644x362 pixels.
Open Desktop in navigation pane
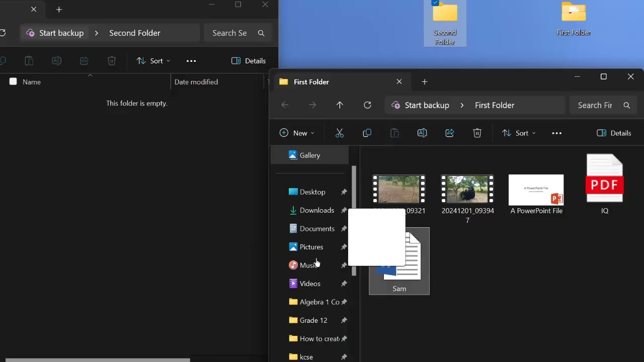point(312,192)
